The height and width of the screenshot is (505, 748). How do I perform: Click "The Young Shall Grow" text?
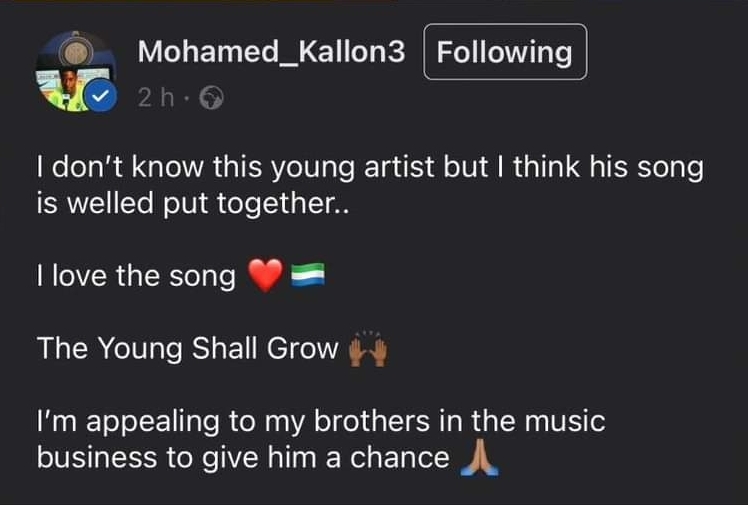187,349
